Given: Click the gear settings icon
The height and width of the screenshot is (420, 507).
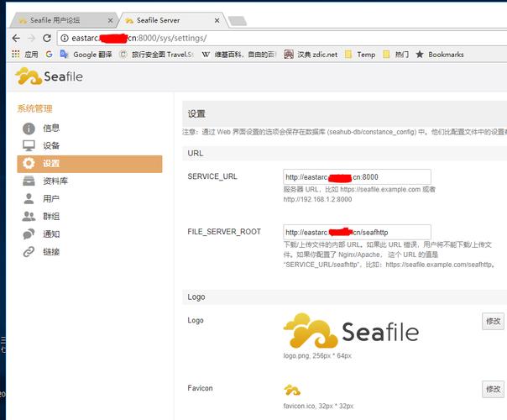Looking at the screenshot, I should [x=29, y=164].
